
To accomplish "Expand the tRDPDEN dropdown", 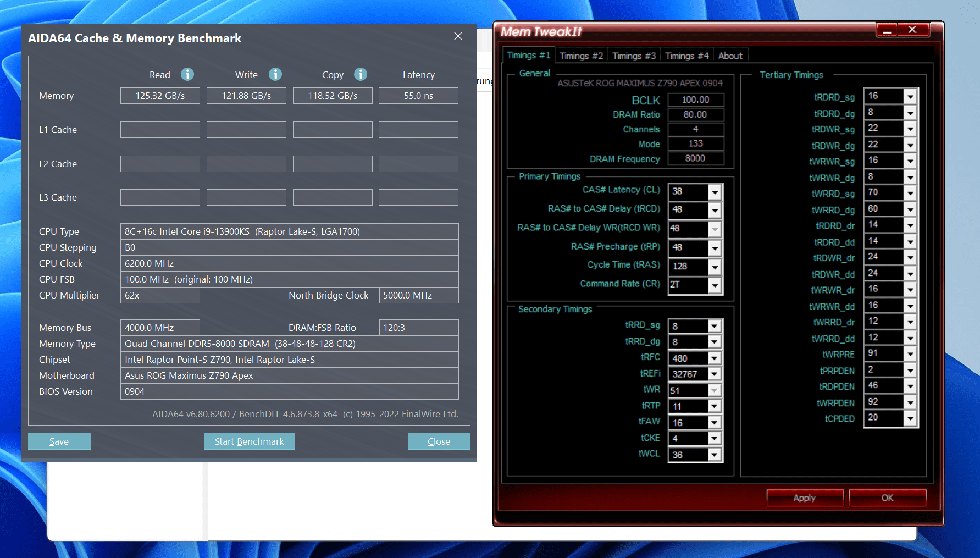I will coord(910,386).
